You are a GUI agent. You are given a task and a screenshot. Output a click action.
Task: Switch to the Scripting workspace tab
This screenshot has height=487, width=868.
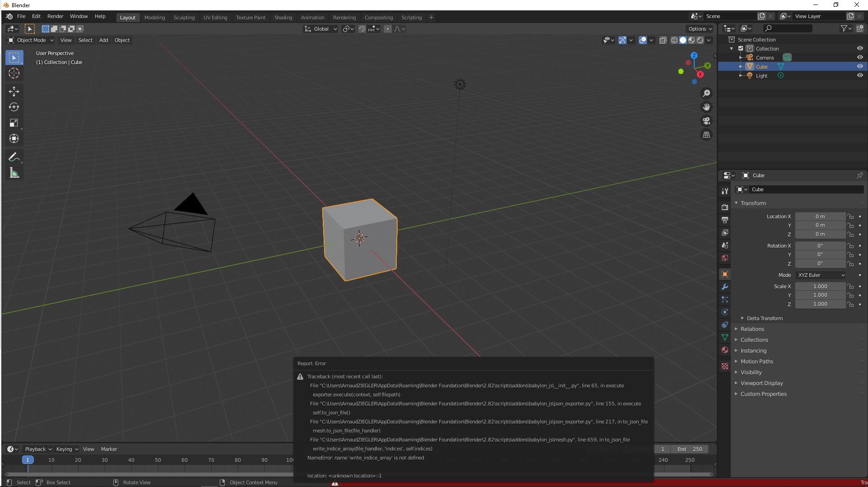tap(412, 18)
